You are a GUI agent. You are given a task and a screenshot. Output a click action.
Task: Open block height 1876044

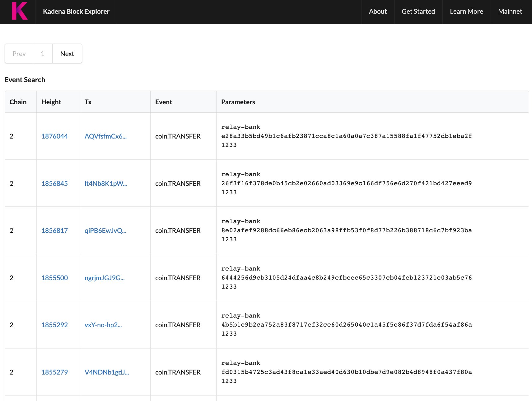54,136
